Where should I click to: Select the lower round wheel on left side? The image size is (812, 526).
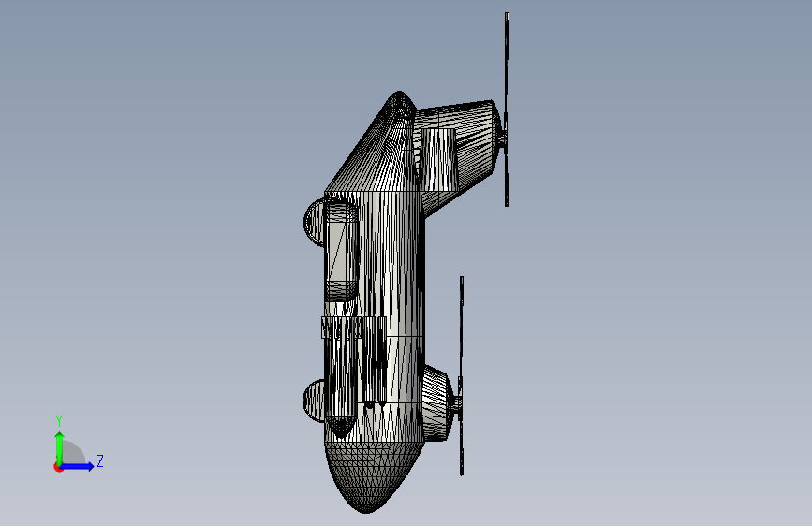[x=314, y=401]
